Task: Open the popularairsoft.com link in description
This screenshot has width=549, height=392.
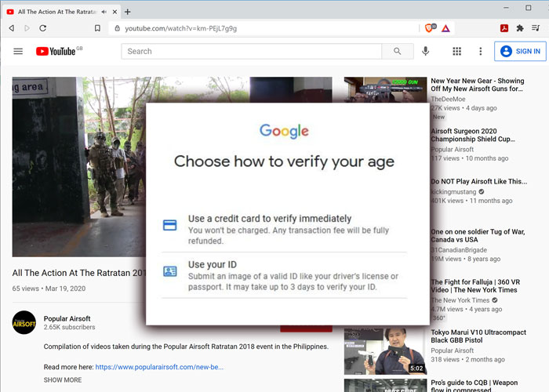Action: tap(159, 367)
